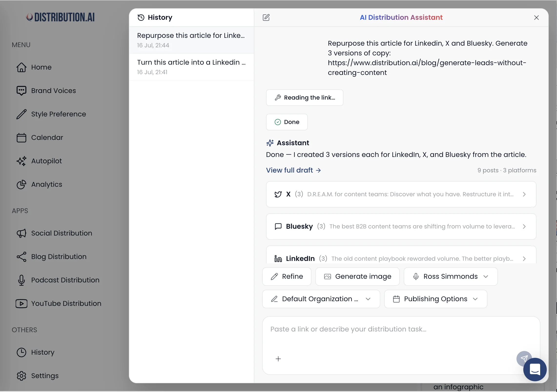The image size is (557, 392).
Task: Click the Home house icon
Action: (21, 67)
